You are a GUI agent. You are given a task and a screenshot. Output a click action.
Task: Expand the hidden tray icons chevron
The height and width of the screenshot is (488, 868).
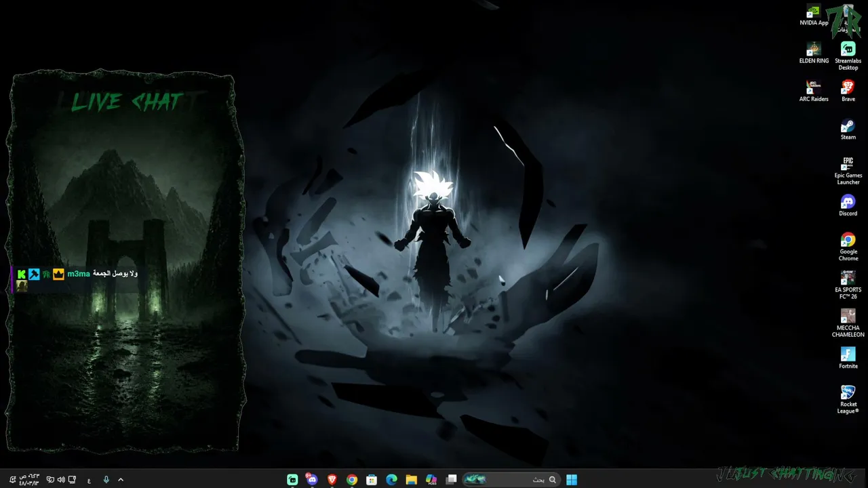(x=121, y=480)
